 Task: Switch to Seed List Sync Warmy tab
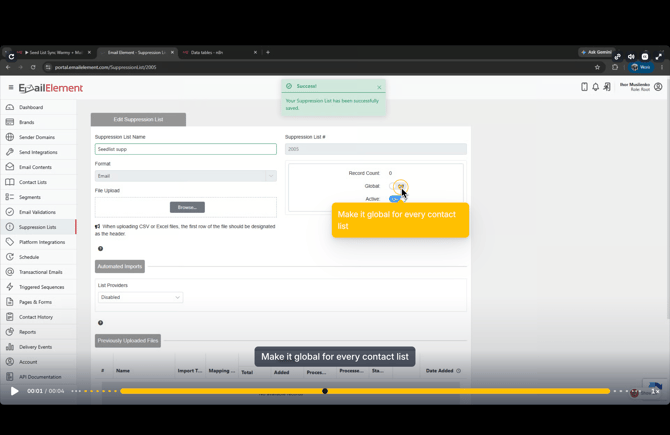tap(53, 53)
